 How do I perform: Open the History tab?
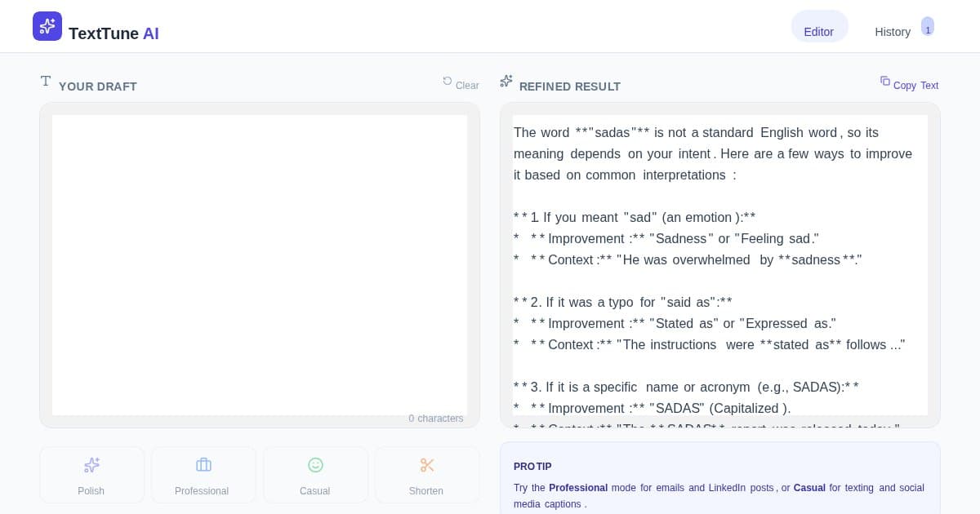pyautogui.click(x=893, y=31)
